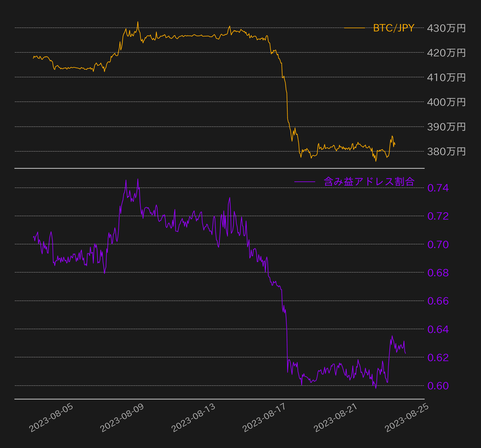Screen dimensions: 481x448
Task: Click the BTC/JPY legend label
Action: (393, 28)
